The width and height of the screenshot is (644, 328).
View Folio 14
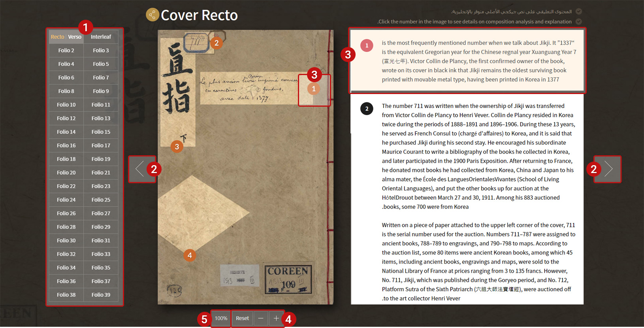pyautogui.click(x=66, y=132)
